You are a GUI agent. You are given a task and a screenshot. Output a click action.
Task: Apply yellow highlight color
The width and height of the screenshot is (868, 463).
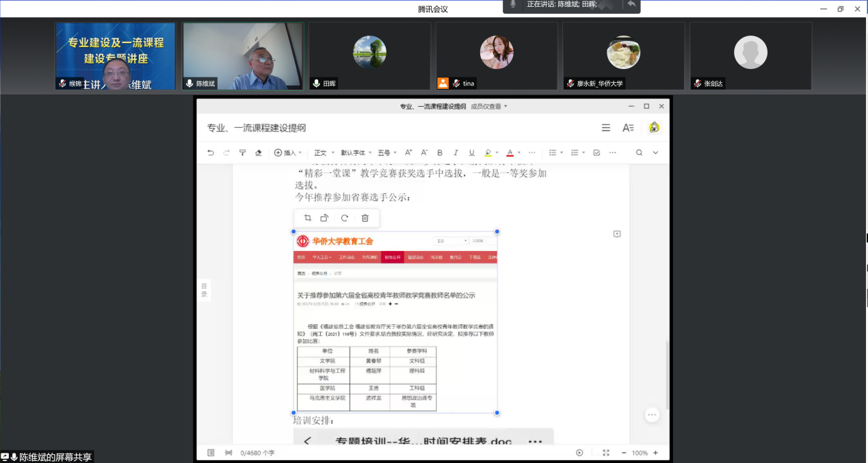point(487,153)
